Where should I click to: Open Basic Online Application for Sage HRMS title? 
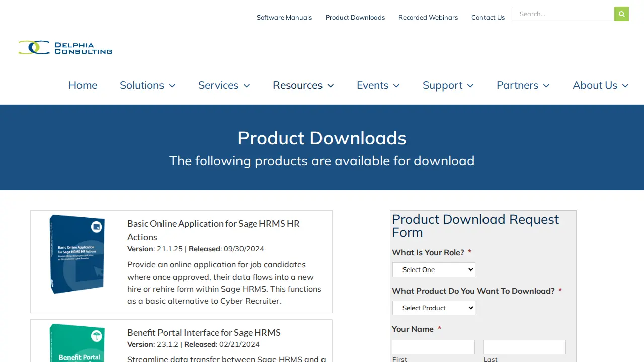(x=213, y=230)
